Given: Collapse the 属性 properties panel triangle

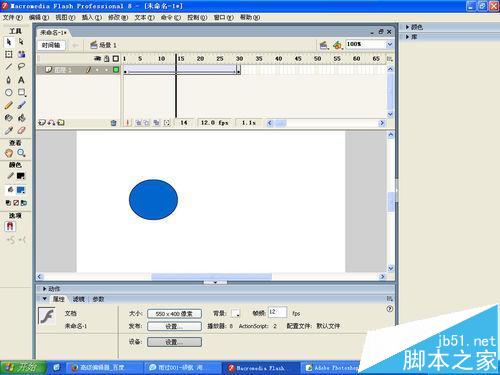Looking at the screenshot, I should coord(45,299).
